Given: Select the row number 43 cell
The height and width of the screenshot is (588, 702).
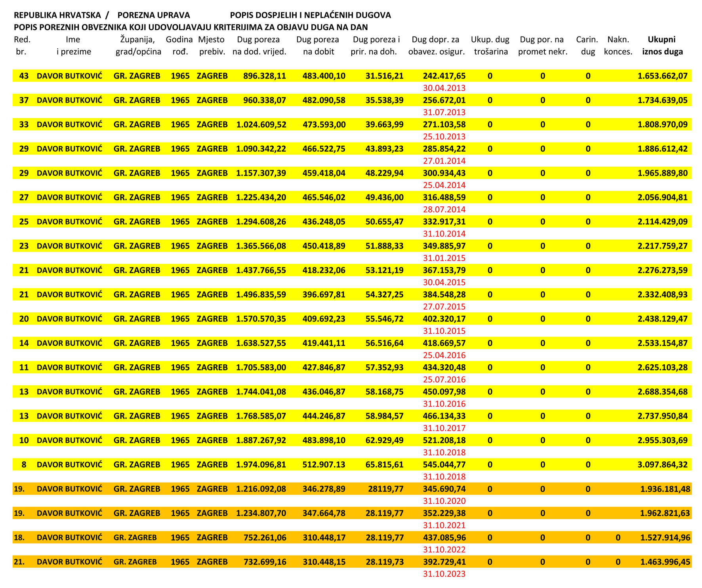Looking at the screenshot, I should pyautogui.click(x=24, y=76).
